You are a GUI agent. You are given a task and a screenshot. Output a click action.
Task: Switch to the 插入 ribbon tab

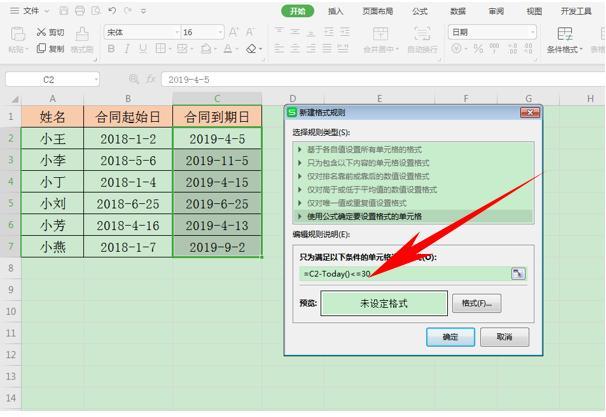[x=335, y=11]
